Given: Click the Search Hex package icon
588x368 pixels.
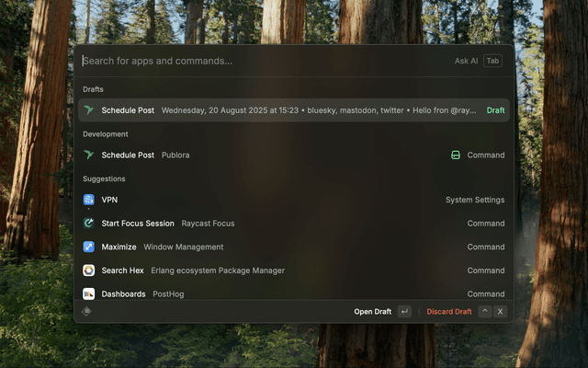Looking at the screenshot, I should click(x=89, y=270).
